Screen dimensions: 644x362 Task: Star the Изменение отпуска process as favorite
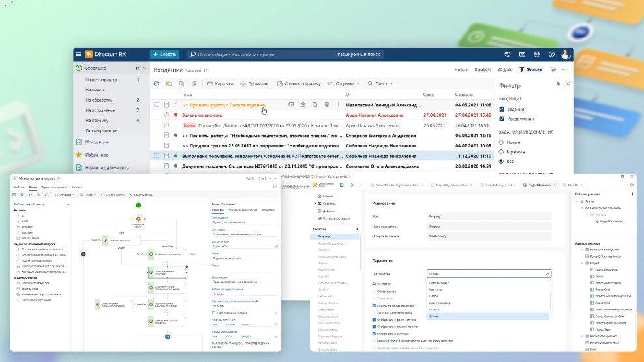[58, 179]
